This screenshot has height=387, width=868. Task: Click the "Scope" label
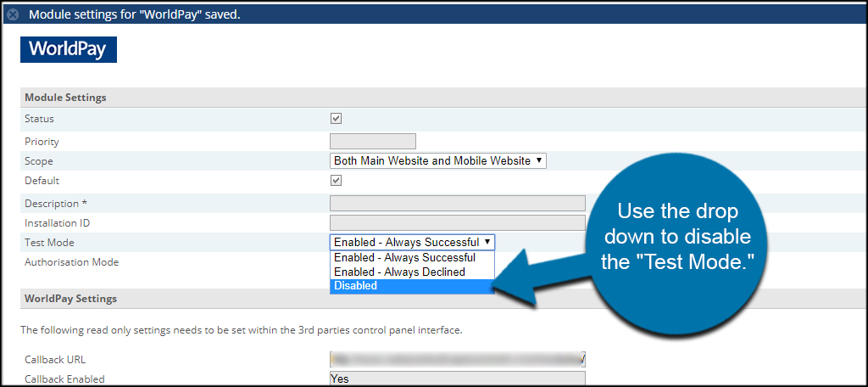[39, 162]
